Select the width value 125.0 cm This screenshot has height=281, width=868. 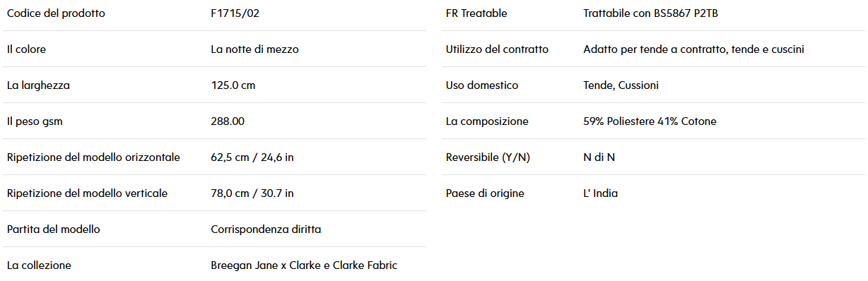coord(233,85)
